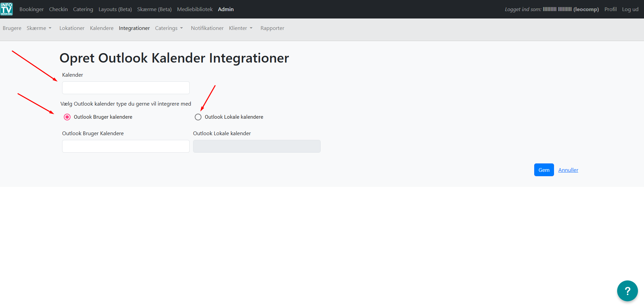Open Rapporter admin tab
This screenshot has width=644, height=307.
point(272,28)
